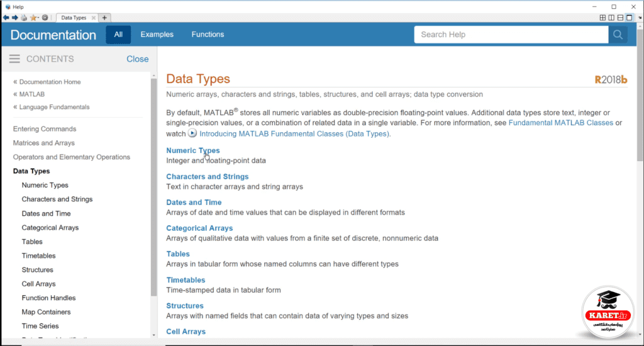Open Numeric Types in the sidebar
644x346 pixels.
[x=45, y=185]
